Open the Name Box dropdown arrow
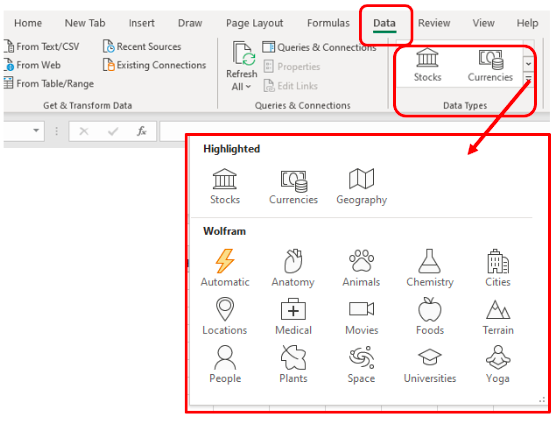Image resolution: width=557 pixels, height=427 pixels. point(36,131)
